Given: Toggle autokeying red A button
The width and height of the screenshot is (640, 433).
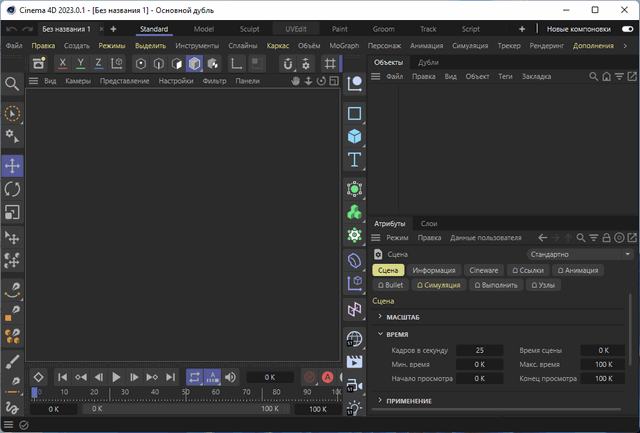Looking at the screenshot, I should 326,377.
